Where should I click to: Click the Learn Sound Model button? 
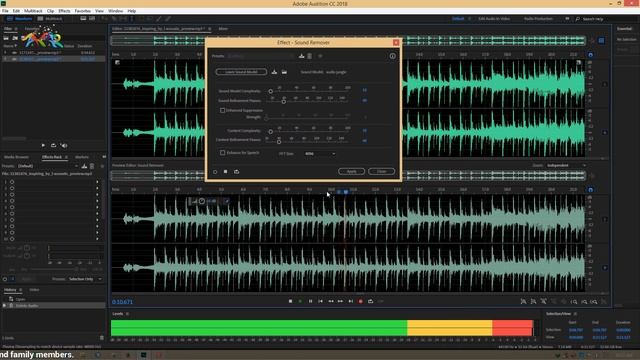[x=241, y=72]
